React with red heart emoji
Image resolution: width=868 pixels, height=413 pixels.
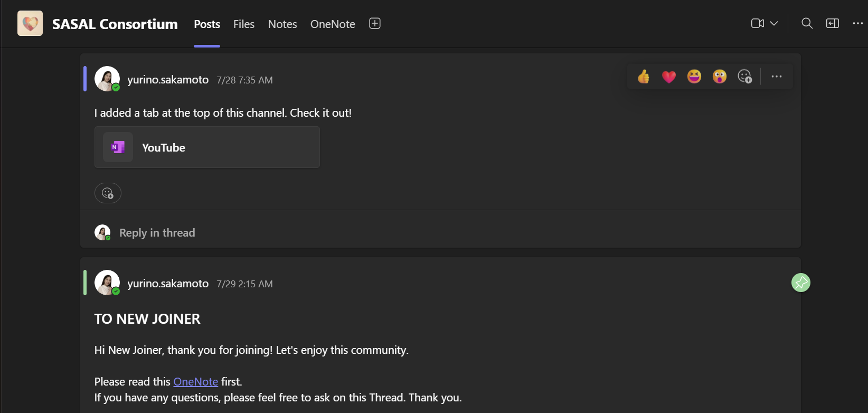pos(669,77)
